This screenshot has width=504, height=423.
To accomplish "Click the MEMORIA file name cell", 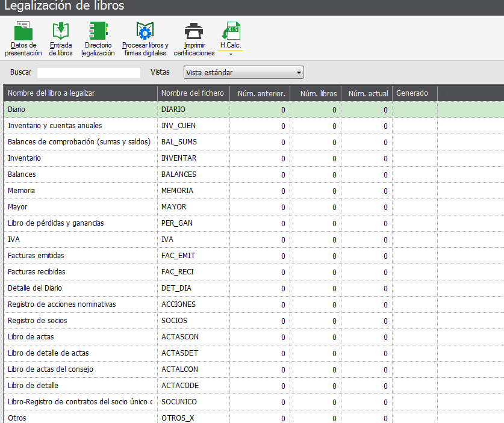I will click(193, 191).
